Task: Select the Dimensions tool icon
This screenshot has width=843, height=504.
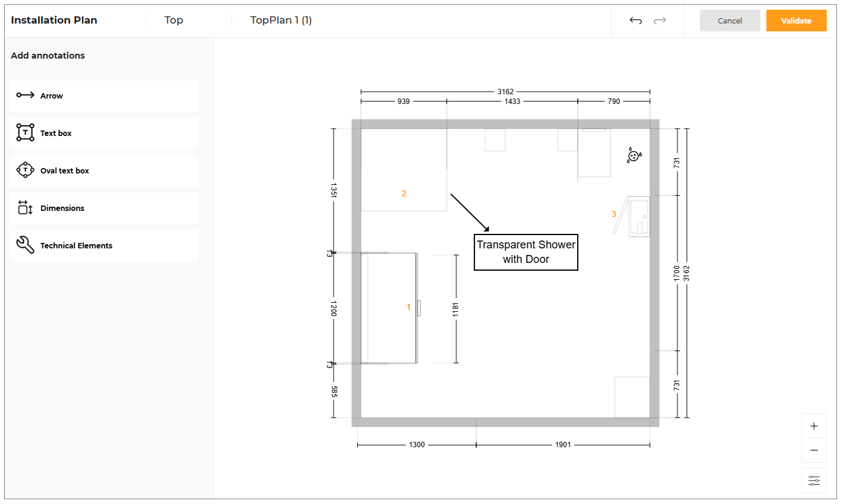Action: click(25, 208)
